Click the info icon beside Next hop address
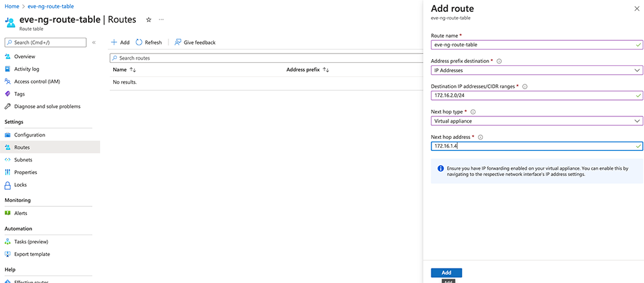Image resolution: width=644 pixels, height=283 pixels. (480, 137)
